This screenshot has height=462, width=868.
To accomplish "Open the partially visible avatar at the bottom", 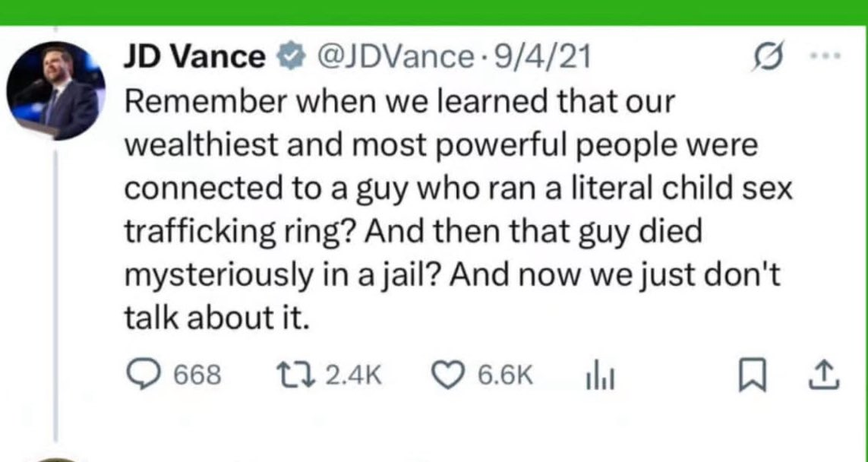I will pos(57,459).
